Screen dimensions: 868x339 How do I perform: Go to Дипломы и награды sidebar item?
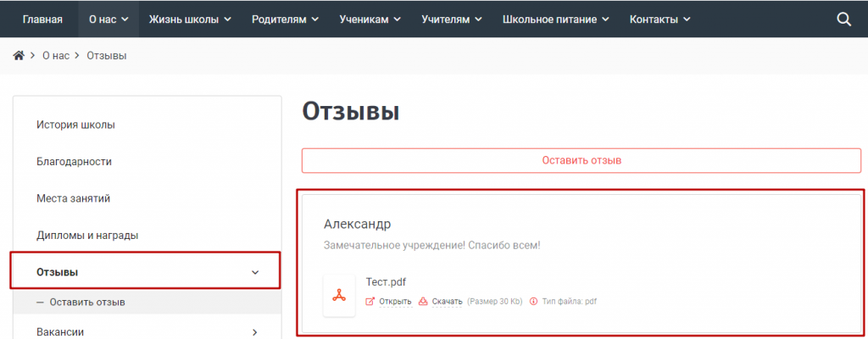(87, 235)
